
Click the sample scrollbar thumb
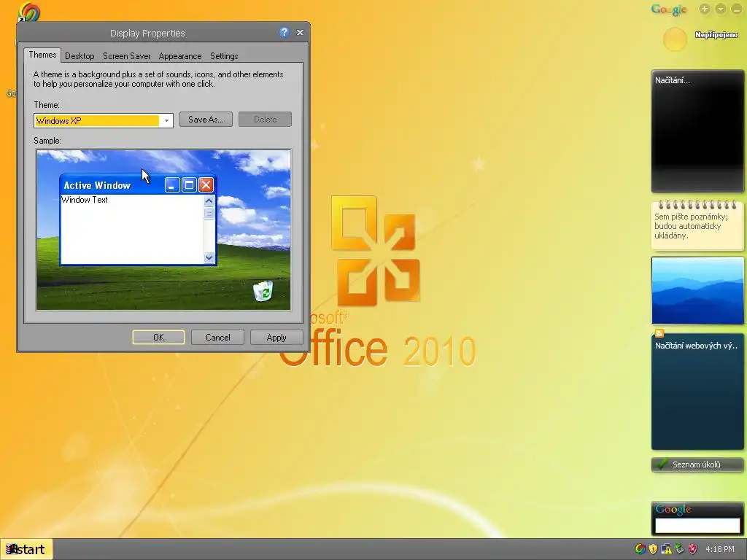(x=209, y=213)
